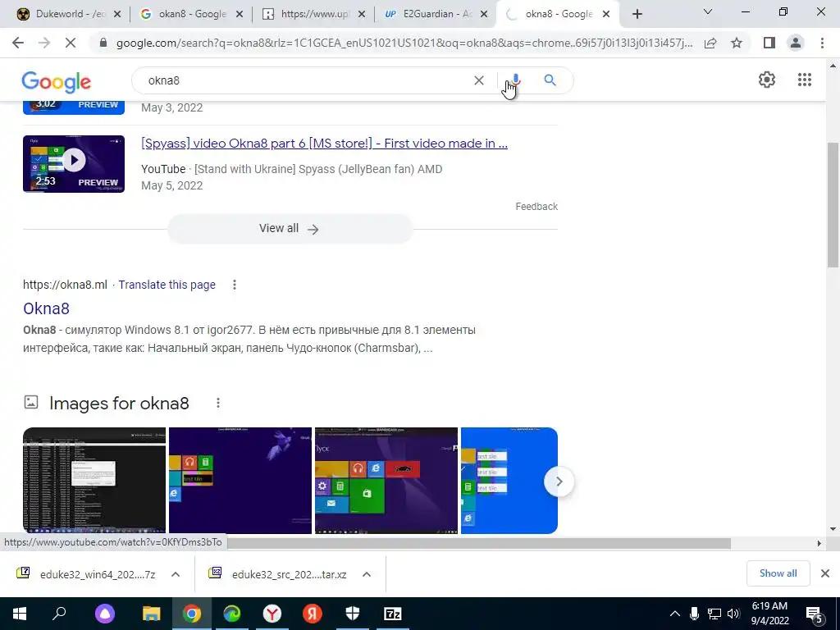The height and width of the screenshot is (630, 840).
Task: Advance images carousel with right arrow
Action: (x=559, y=482)
